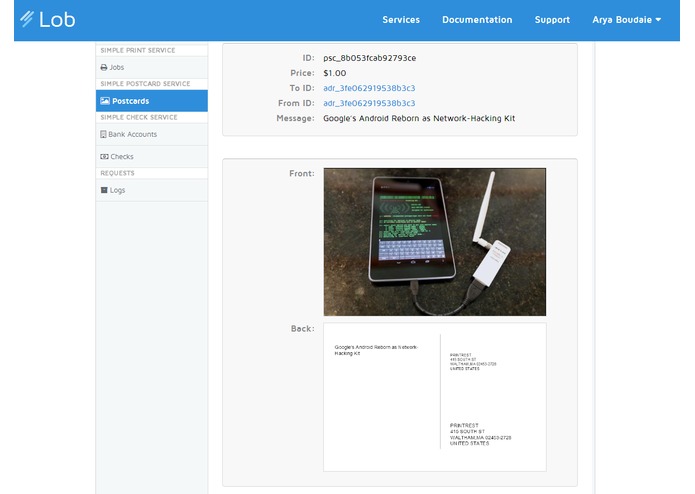The width and height of the screenshot is (695, 494).
Task: Go to Documentation in top navigation
Action: tap(477, 20)
